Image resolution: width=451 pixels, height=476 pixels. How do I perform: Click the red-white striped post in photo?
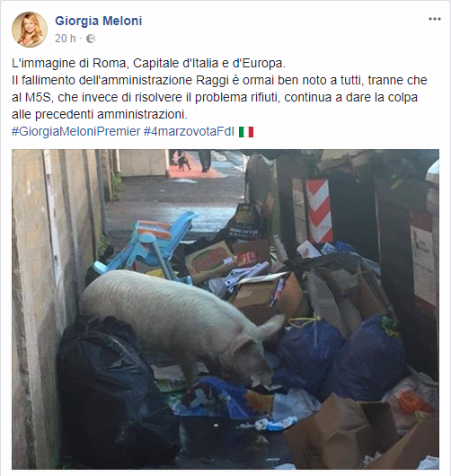coord(319,210)
